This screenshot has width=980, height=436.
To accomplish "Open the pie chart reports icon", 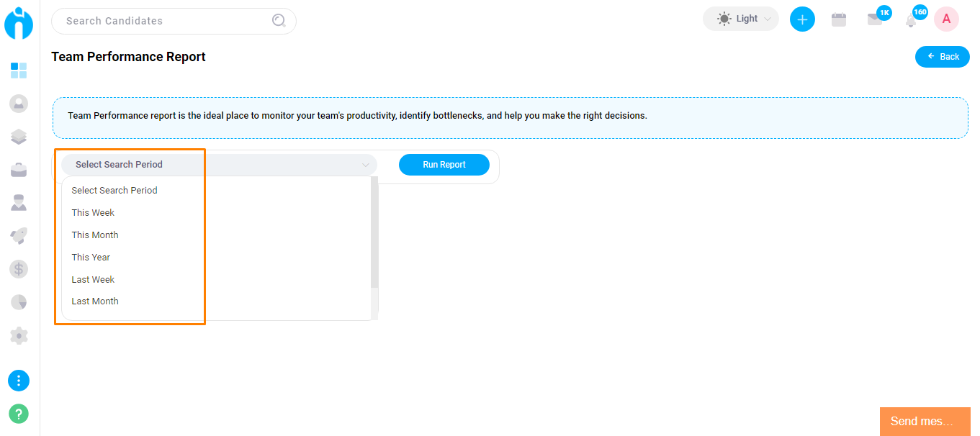I will [x=19, y=302].
